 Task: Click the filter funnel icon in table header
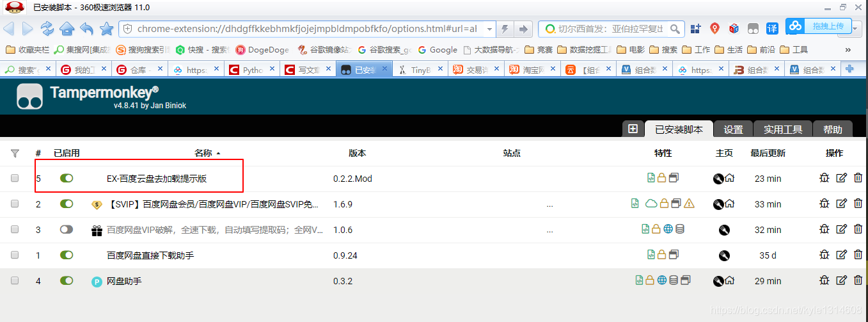pyautogui.click(x=15, y=153)
